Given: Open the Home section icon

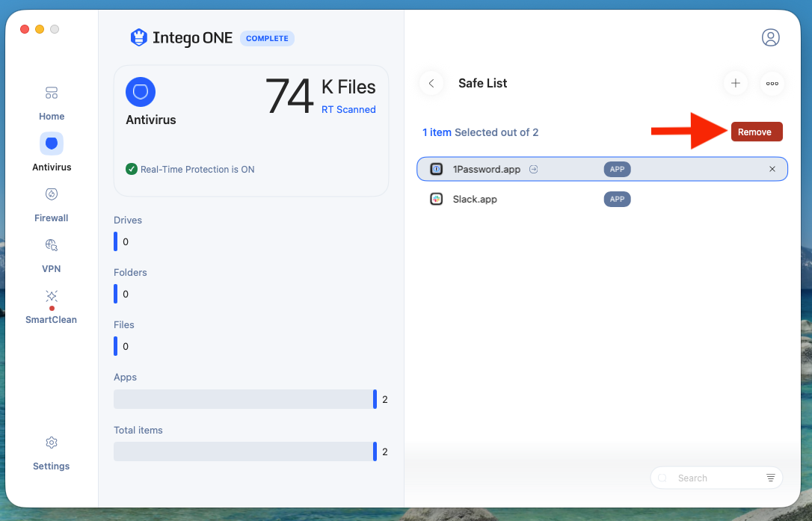Looking at the screenshot, I should click(52, 93).
